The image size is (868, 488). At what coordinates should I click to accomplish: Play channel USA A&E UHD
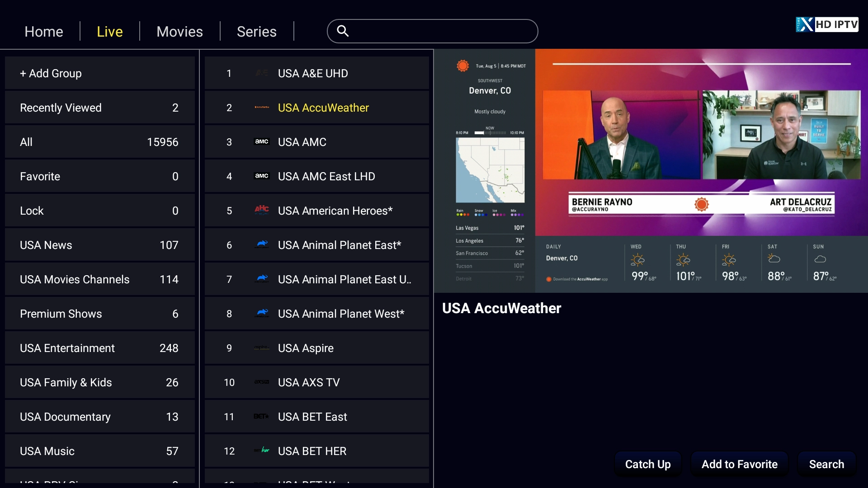pyautogui.click(x=316, y=73)
